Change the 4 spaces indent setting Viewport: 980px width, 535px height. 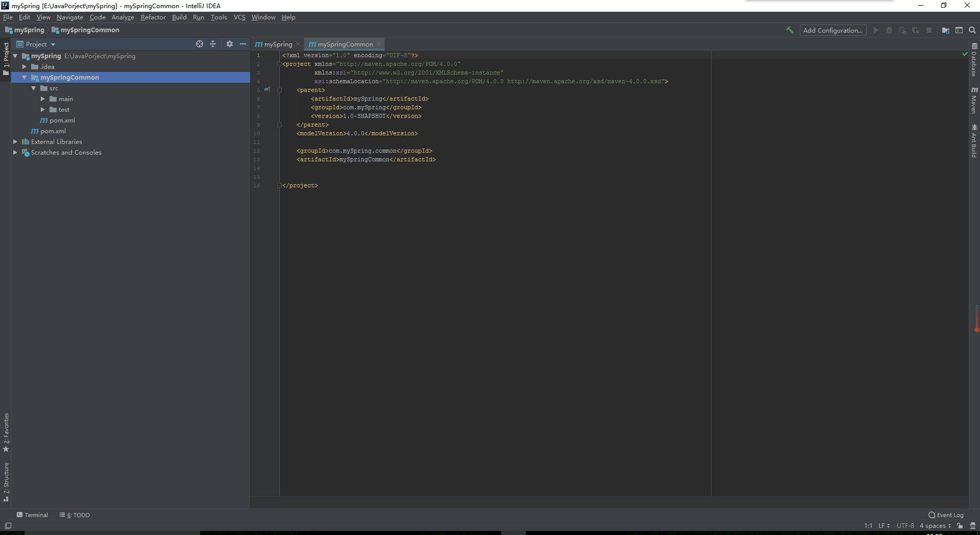click(935, 525)
